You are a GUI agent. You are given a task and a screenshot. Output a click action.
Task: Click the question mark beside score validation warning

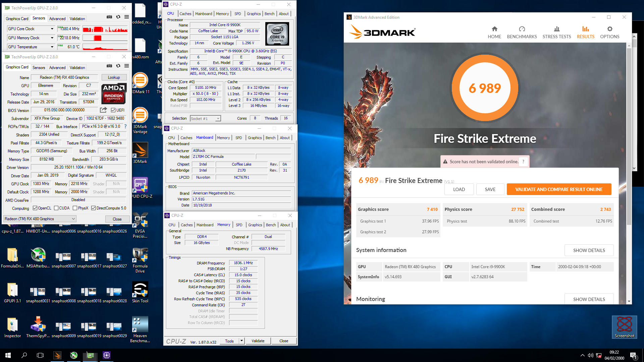523,162
